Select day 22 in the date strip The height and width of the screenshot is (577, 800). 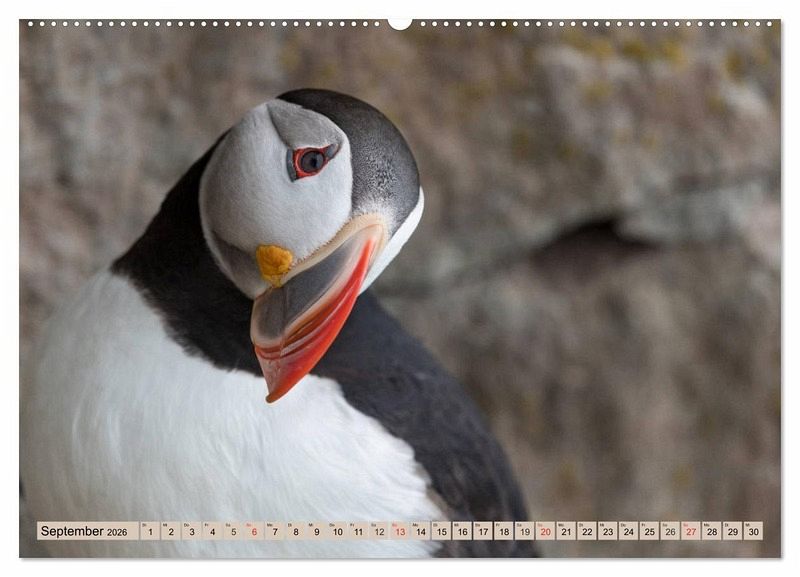point(588,531)
